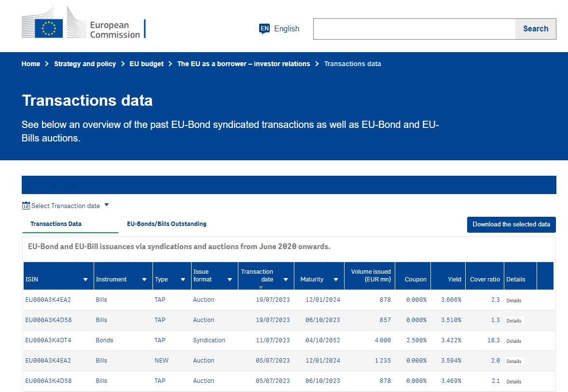
Task: Go to Home breadcrumb
Action: (x=31, y=64)
